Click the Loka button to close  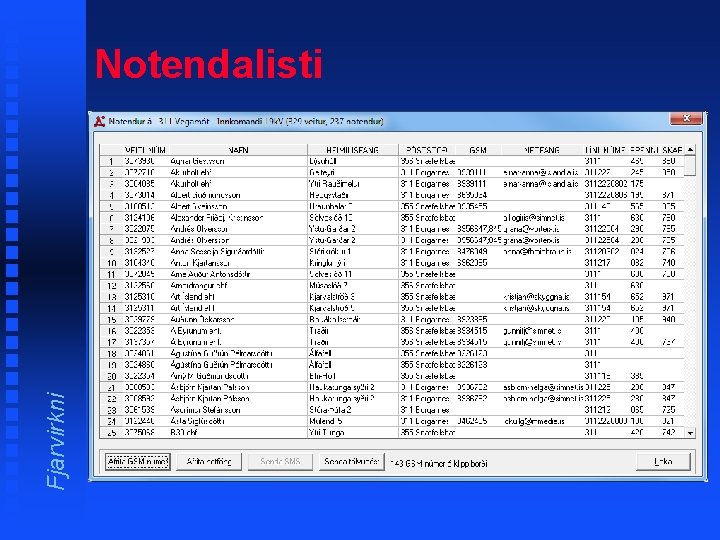pyautogui.click(x=663, y=461)
